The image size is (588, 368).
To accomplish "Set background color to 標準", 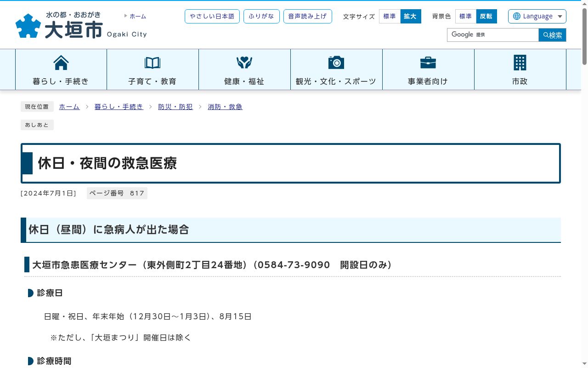I will tap(466, 16).
